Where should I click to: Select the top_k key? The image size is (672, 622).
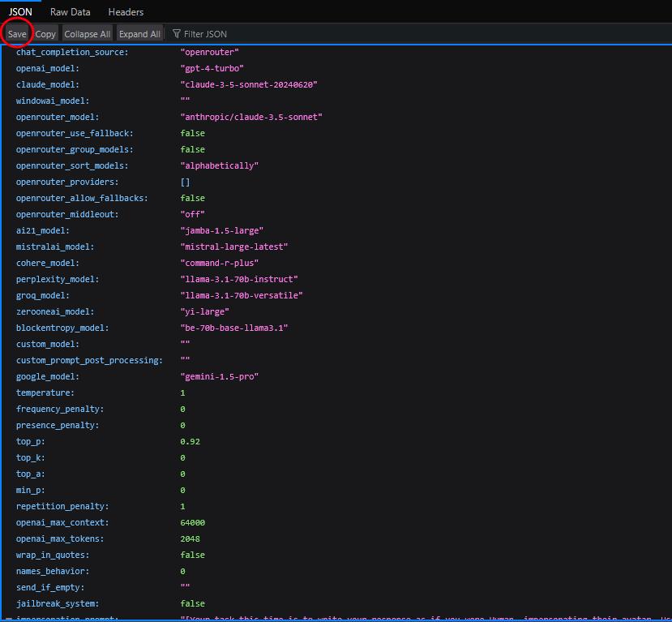click(x=31, y=458)
